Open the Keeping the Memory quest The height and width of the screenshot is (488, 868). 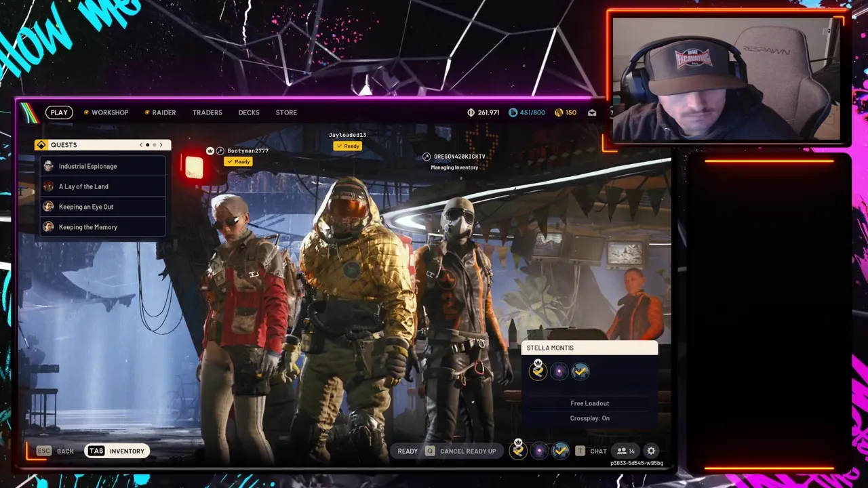pyautogui.click(x=102, y=227)
